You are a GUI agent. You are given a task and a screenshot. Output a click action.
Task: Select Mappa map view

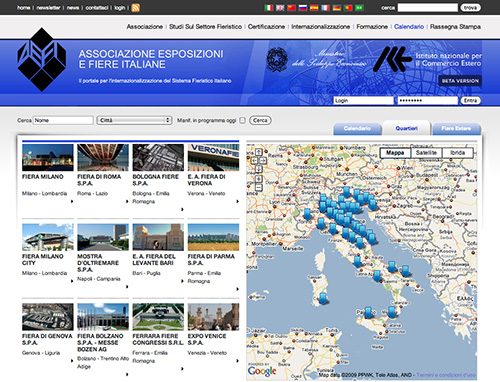click(x=395, y=153)
